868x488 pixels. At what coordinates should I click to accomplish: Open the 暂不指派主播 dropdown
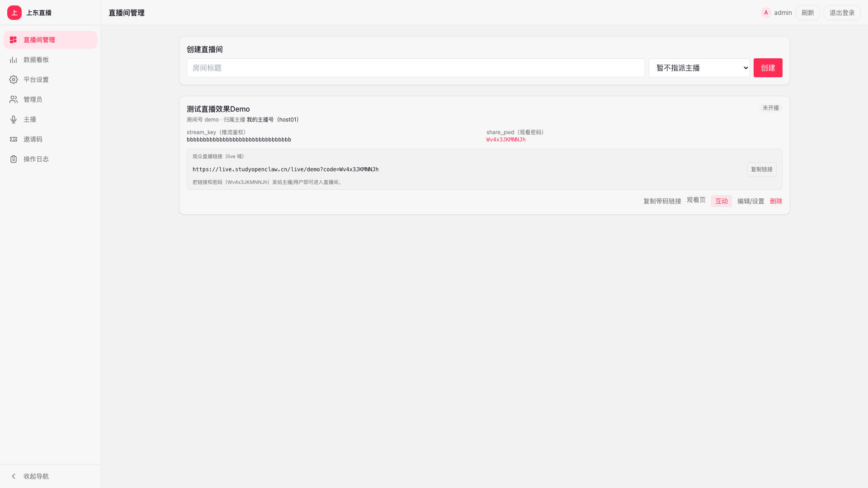[x=699, y=68]
